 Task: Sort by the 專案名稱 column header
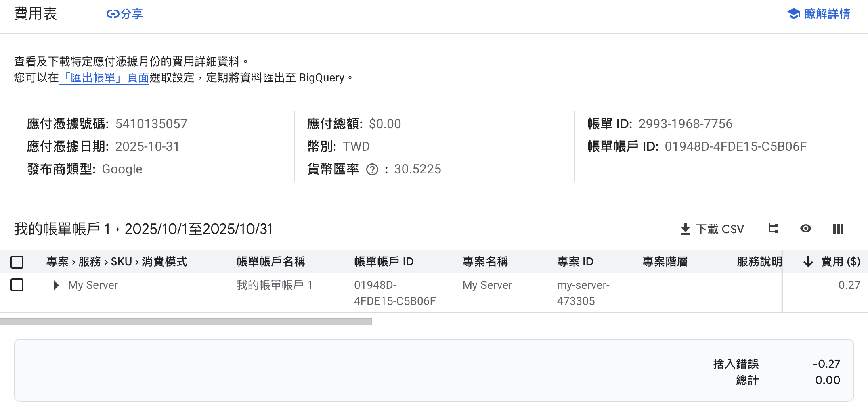click(x=485, y=262)
